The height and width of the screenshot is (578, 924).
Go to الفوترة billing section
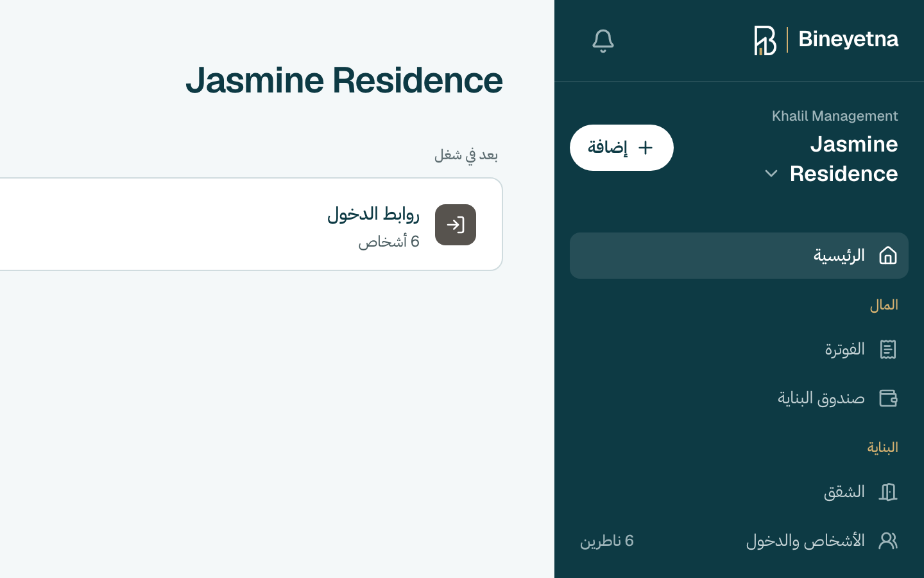click(x=739, y=349)
